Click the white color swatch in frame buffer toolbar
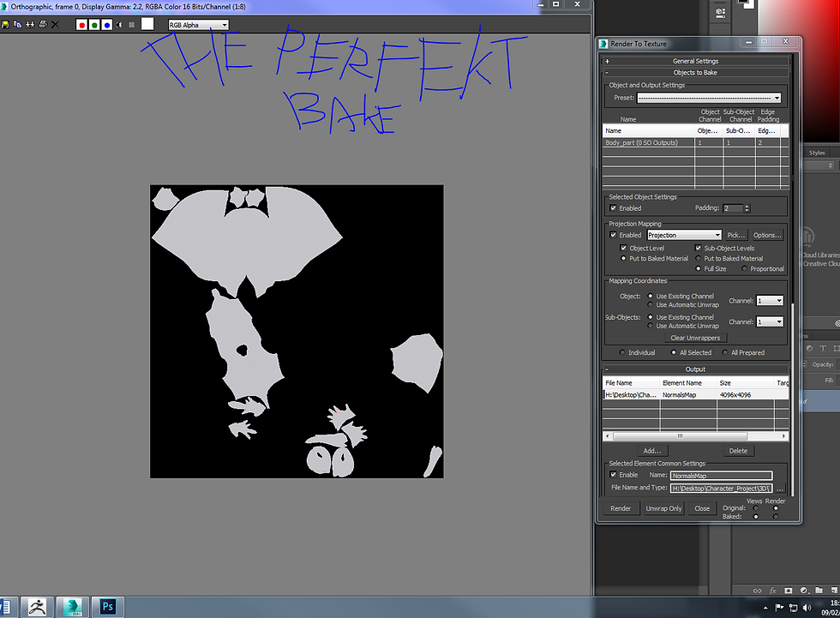The width and height of the screenshot is (840, 618). point(147,24)
